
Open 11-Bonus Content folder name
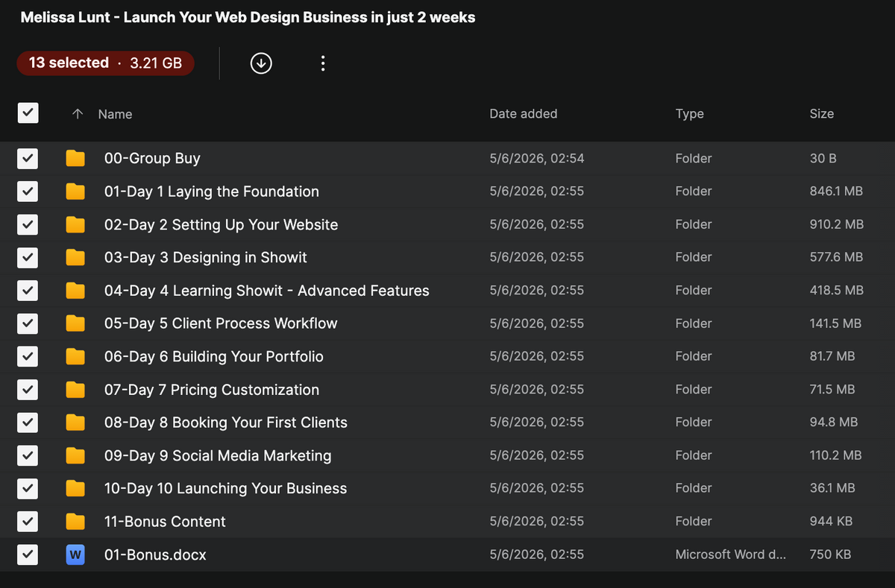point(165,521)
